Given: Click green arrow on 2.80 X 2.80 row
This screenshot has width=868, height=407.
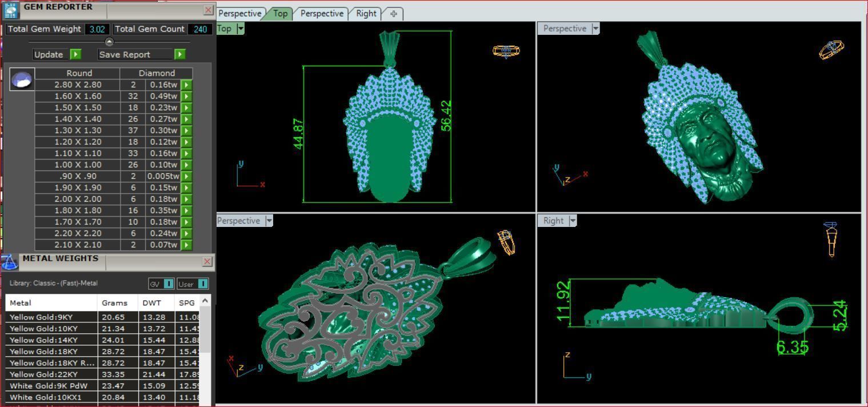Looking at the screenshot, I should [x=186, y=85].
